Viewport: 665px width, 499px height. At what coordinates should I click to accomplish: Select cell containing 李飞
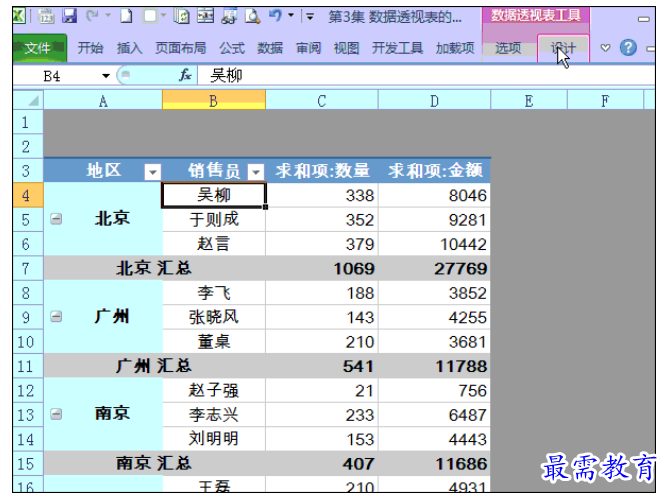tap(214, 293)
